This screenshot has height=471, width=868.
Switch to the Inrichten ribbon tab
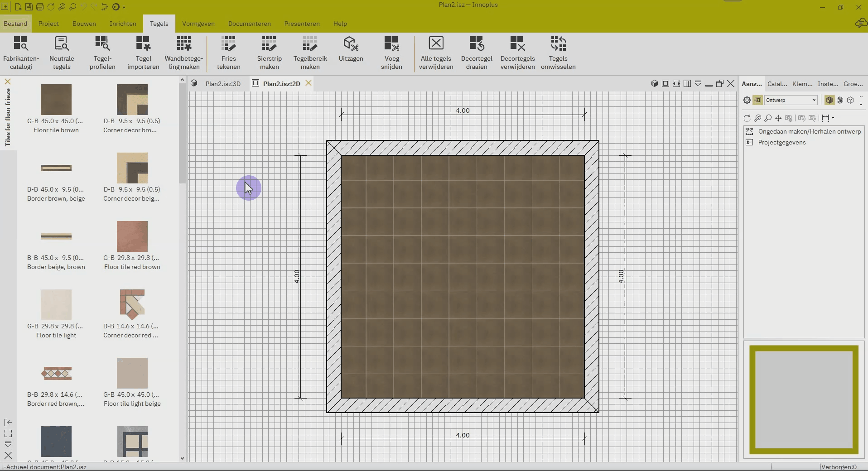(123, 24)
